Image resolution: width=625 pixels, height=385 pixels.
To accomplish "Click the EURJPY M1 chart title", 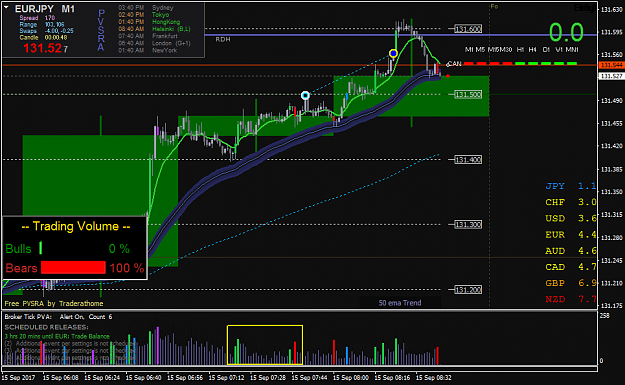I will 45,9.
